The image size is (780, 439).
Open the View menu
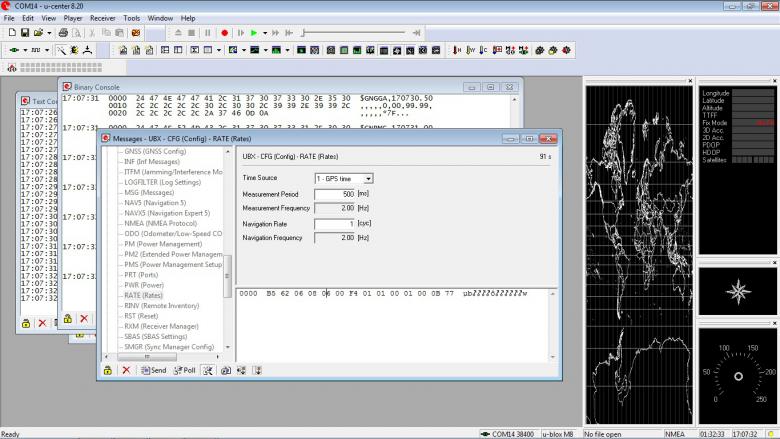pos(48,18)
